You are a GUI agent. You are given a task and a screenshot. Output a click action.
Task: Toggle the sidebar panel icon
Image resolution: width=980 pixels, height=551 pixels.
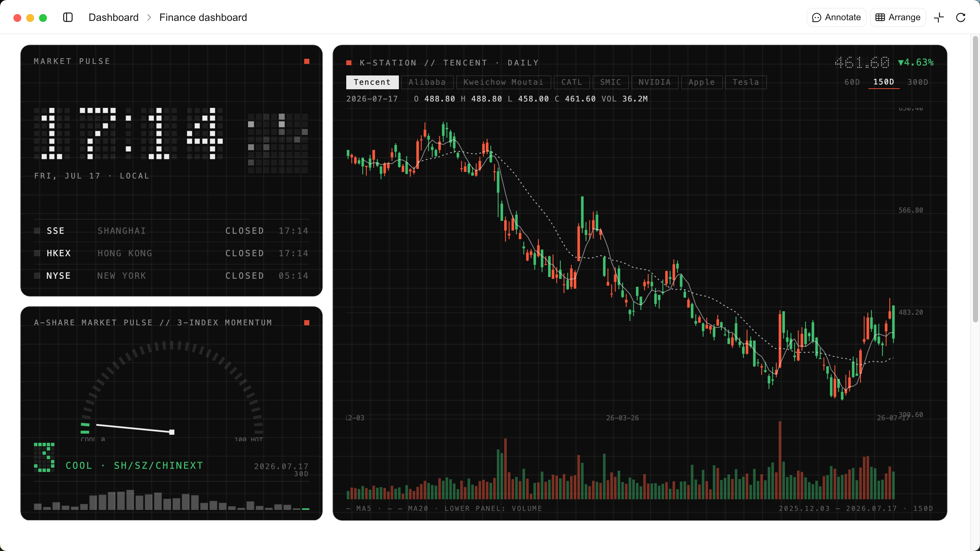click(68, 18)
